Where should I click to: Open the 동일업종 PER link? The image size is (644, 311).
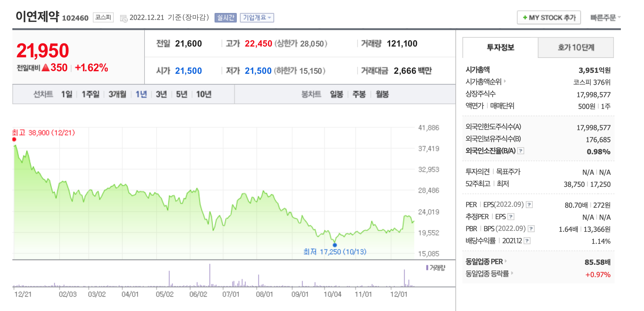point(484,262)
